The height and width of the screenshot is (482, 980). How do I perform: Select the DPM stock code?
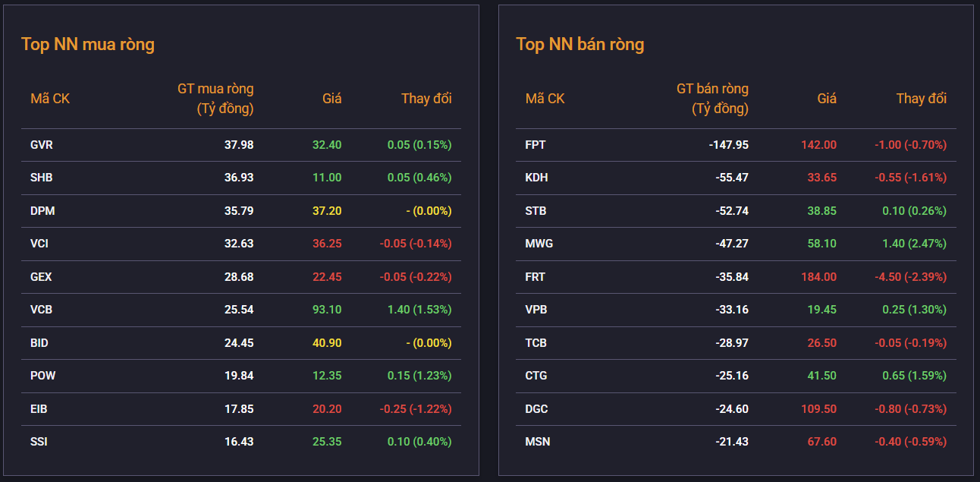coord(42,211)
